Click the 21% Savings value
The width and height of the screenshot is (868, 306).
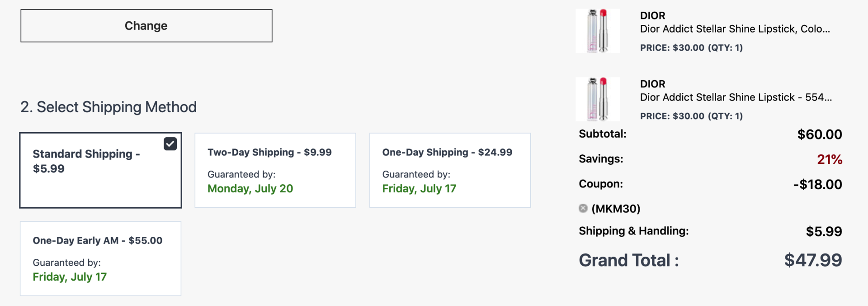pyautogui.click(x=829, y=159)
